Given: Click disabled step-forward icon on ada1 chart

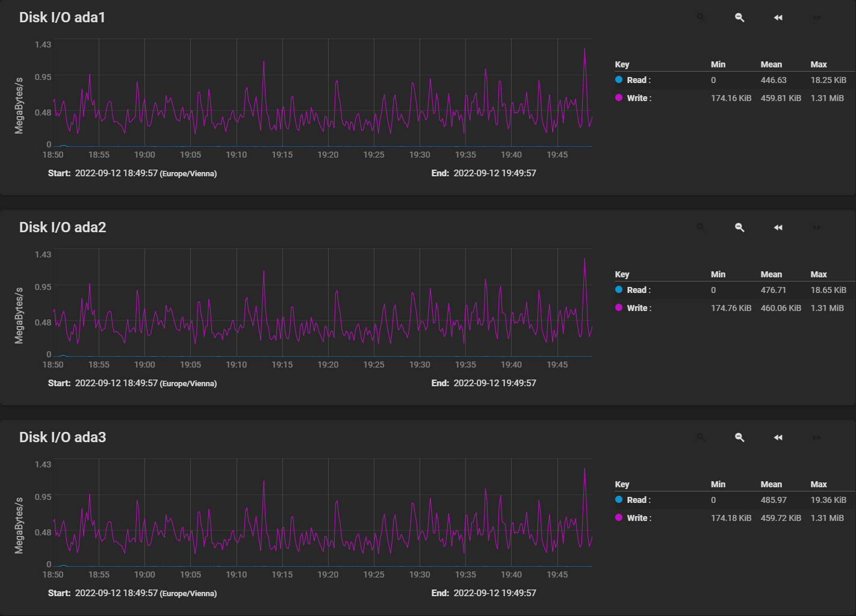Looking at the screenshot, I should coord(817,17).
